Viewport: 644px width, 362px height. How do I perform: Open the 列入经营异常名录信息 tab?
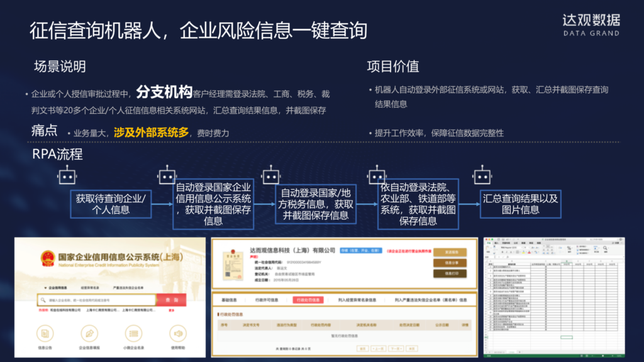(357, 300)
